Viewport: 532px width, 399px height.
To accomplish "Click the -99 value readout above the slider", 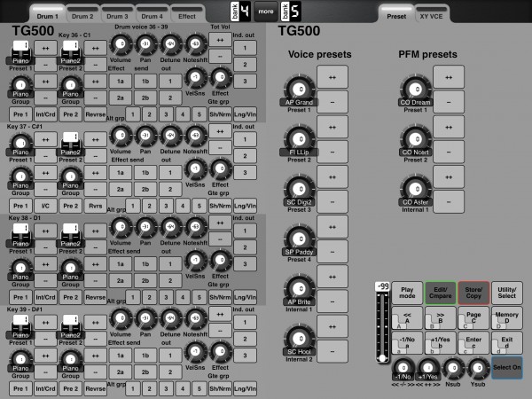I will (382, 286).
